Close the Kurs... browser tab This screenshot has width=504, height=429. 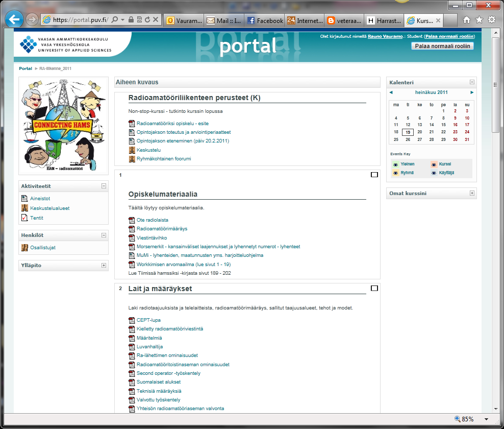[x=438, y=20]
